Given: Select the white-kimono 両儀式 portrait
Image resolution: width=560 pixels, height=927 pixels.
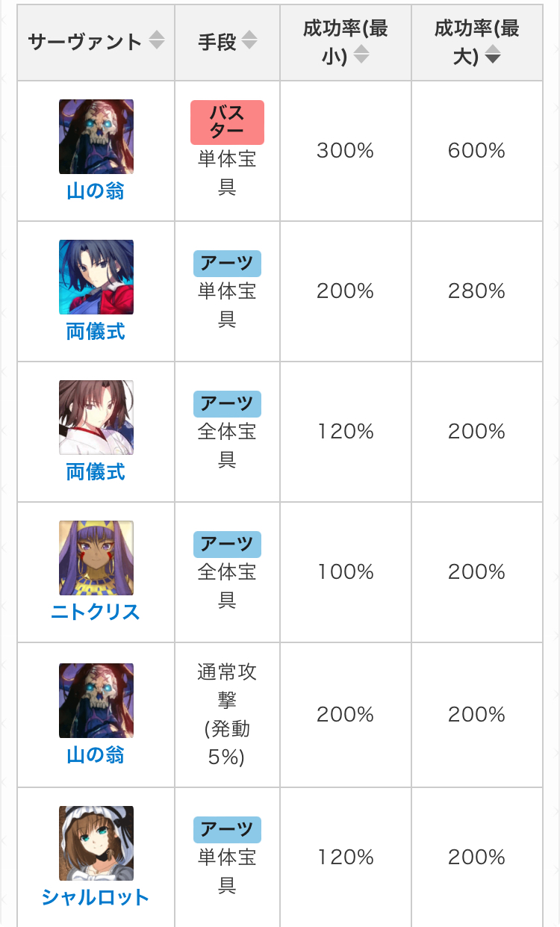Looking at the screenshot, I should tap(96, 418).
